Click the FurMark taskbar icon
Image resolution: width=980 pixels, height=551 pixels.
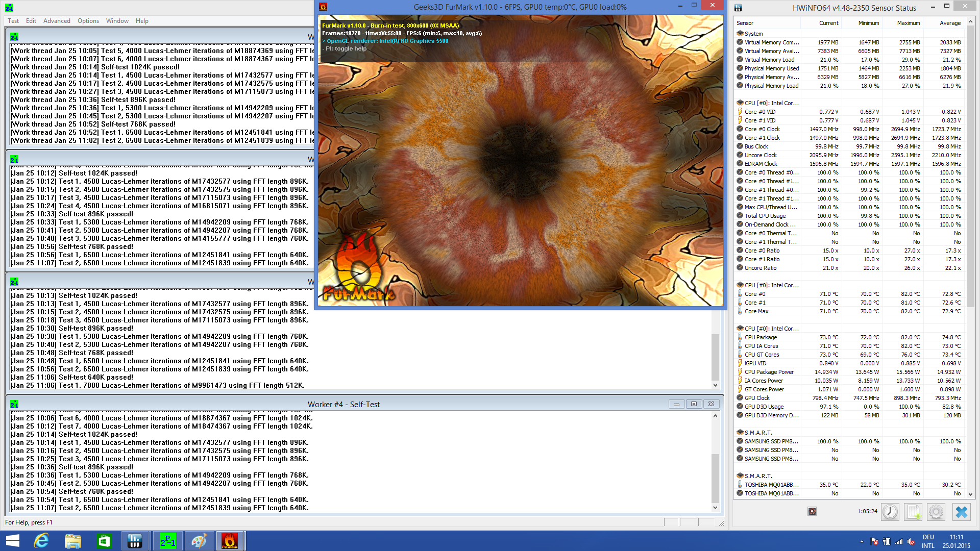click(230, 541)
